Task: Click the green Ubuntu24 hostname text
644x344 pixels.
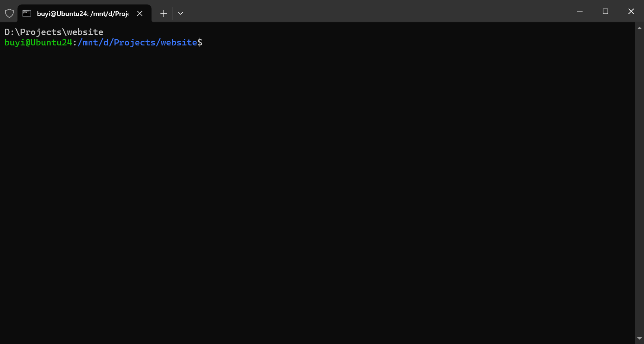Action: pyautogui.click(x=51, y=42)
